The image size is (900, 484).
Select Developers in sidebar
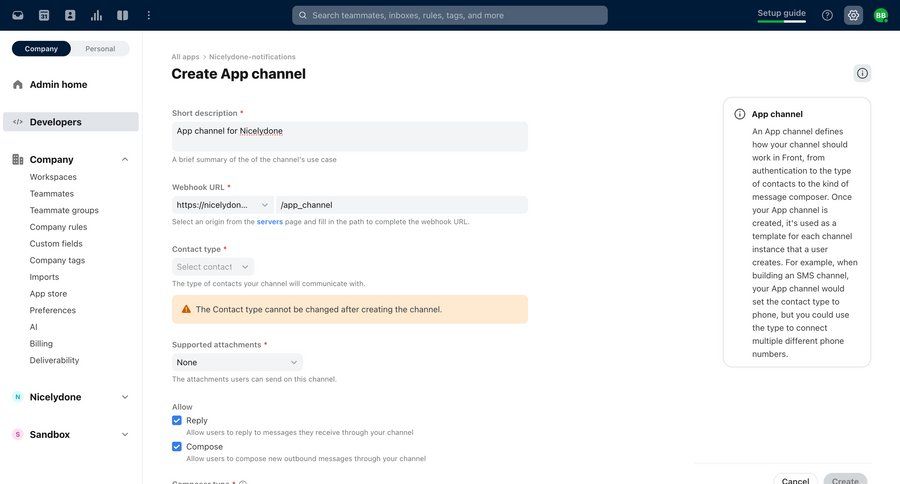[71, 122]
